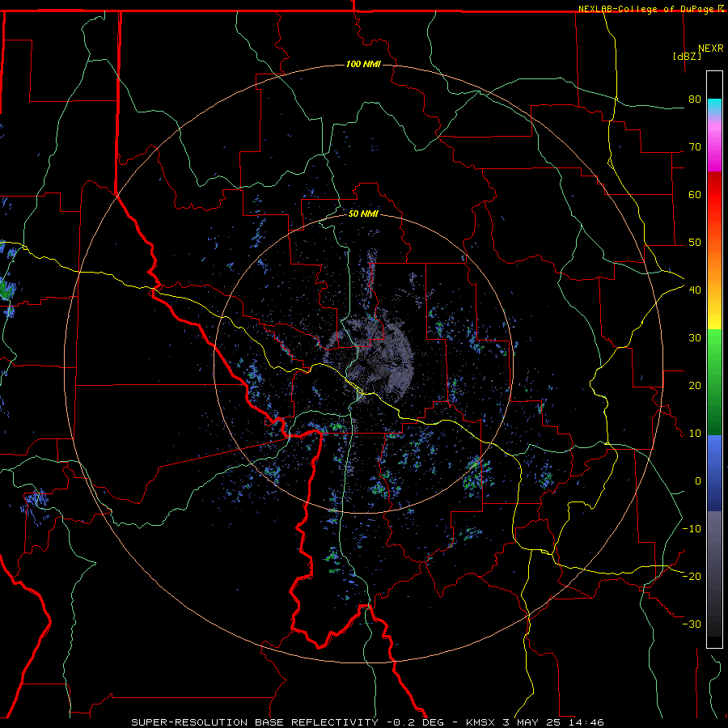Click the 10 value on dBZ scale
The height and width of the screenshot is (728, 728).
[x=695, y=434]
